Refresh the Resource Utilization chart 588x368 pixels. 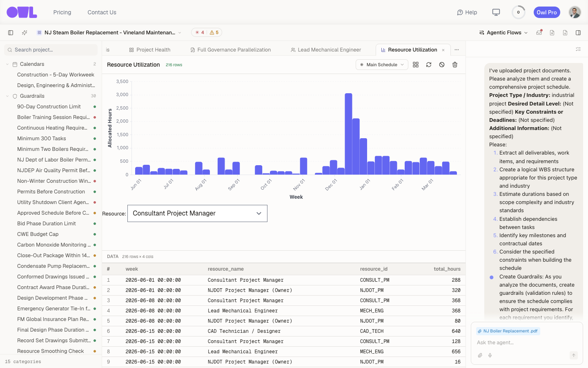click(429, 65)
